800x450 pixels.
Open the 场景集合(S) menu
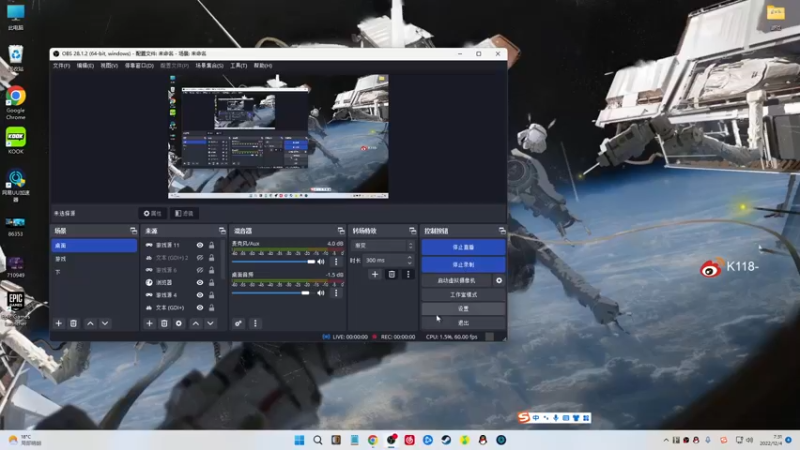click(x=209, y=66)
